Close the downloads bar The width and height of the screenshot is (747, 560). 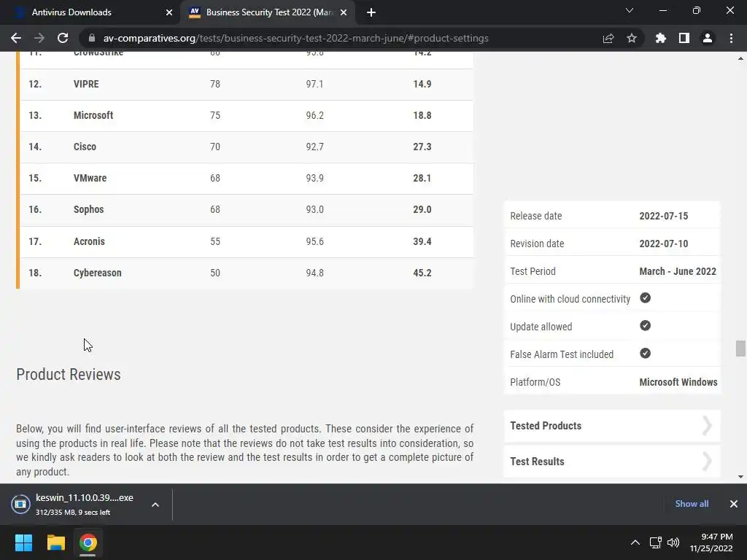[734, 504]
